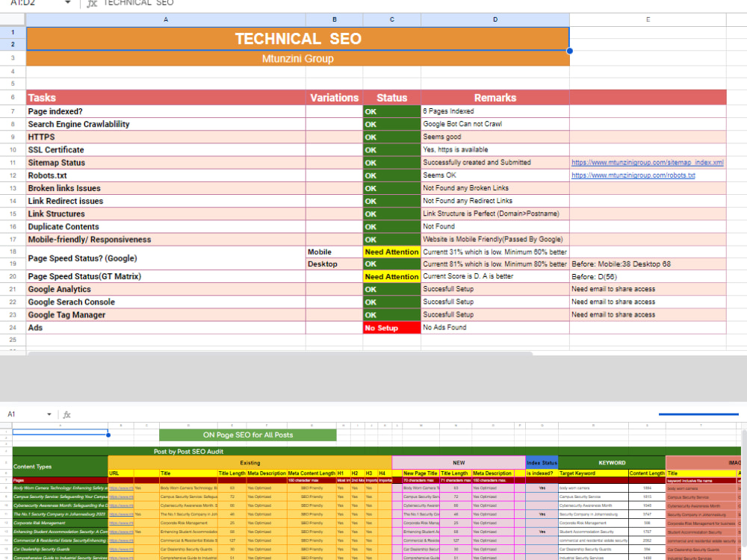Select column D header in top sheet
Image resolution: width=747 pixels, height=560 pixels.
tap(495, 19)
